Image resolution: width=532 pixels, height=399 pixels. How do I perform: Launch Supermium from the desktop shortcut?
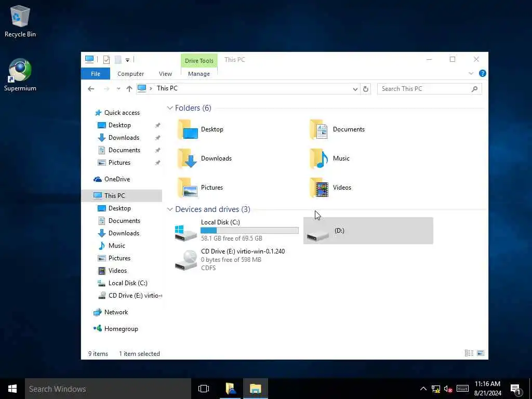20,75
